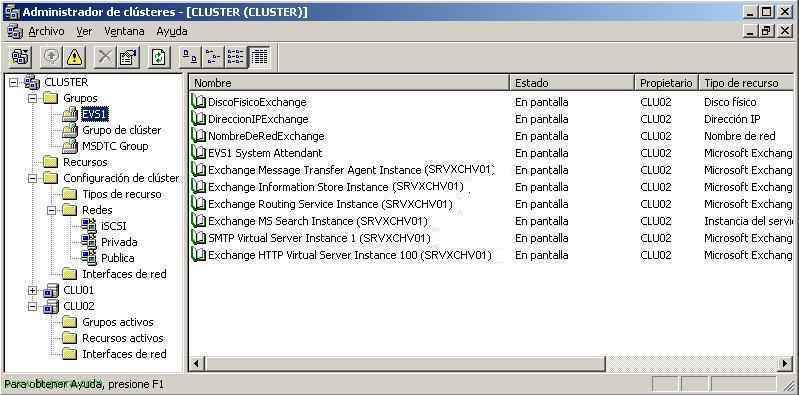This screenshot has height=395, width=799.
Task: Collapse the CLU02 node
Action: click(x=33, y=306)
